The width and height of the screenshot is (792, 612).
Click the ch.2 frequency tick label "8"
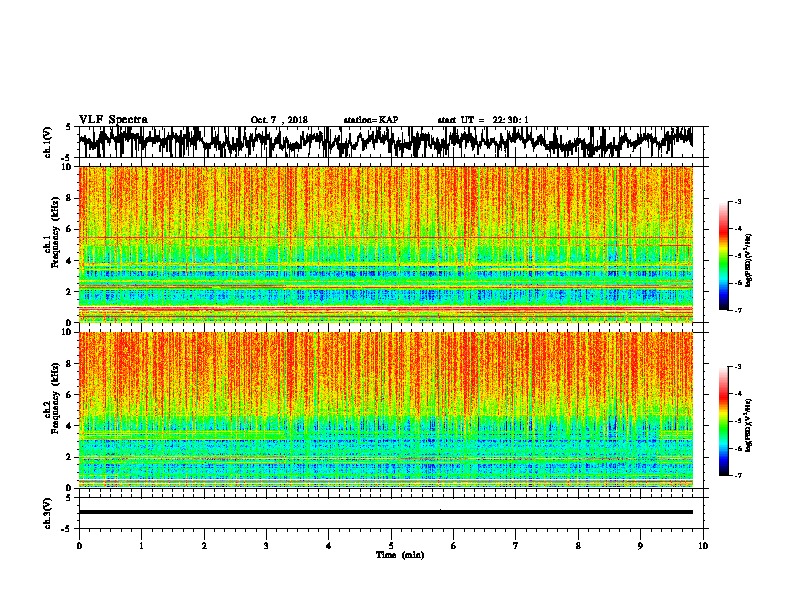pyautogui.click(x=69, y=364)
